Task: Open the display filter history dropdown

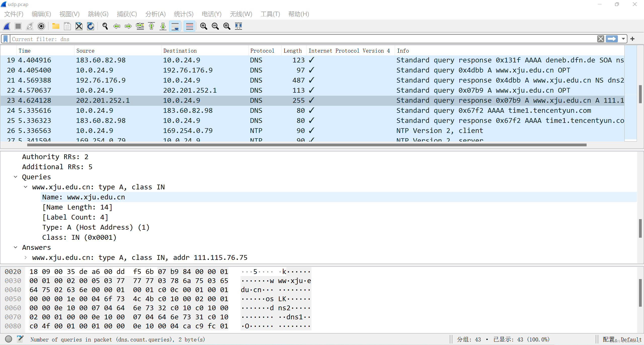Action: coord(623,39)
